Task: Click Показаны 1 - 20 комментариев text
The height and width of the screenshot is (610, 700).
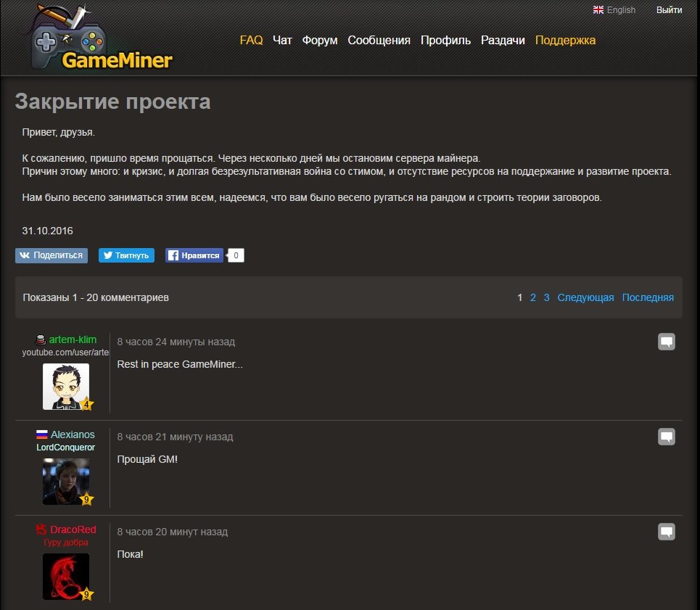Action: [x=96, y=297]
